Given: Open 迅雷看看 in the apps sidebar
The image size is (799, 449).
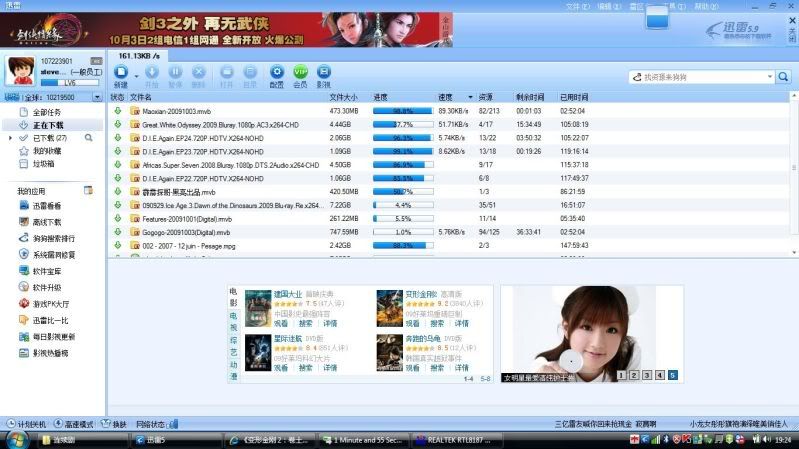Looking at the screenshot, I should [46, 205].
